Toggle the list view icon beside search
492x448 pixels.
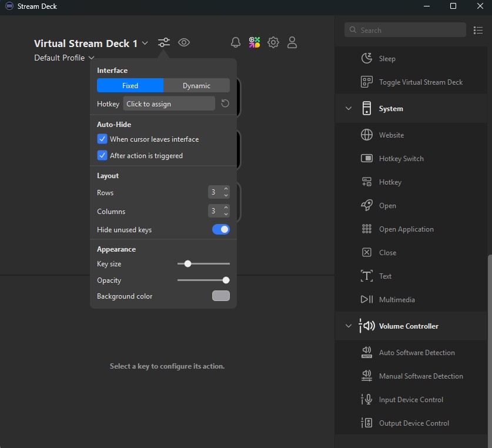click(477, 30)
